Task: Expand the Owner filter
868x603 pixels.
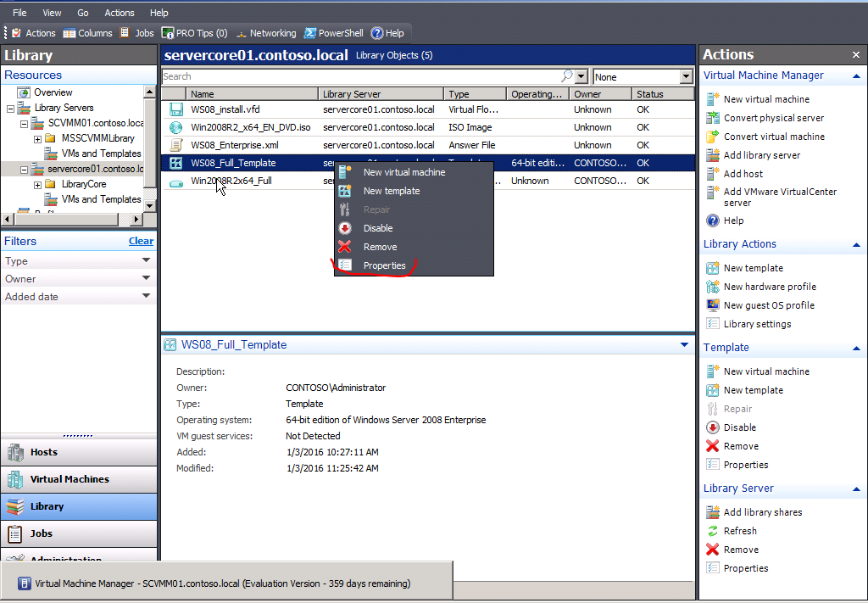Action: (146, 278)
